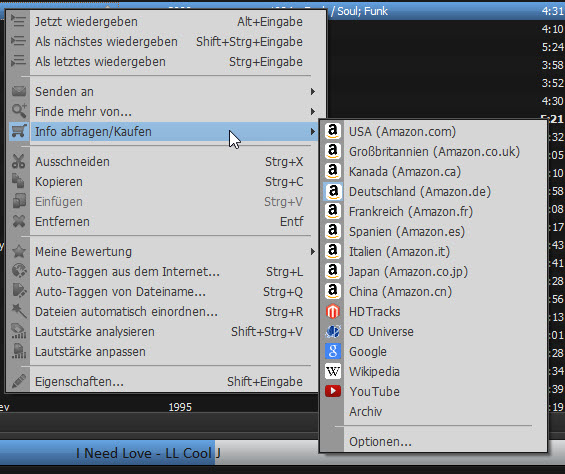Image resolution: width=565 pixels, height=474 pixels.
Task: Open Großbritannien (Amazon.co.uk) entry
Action: tap(433, 151)
